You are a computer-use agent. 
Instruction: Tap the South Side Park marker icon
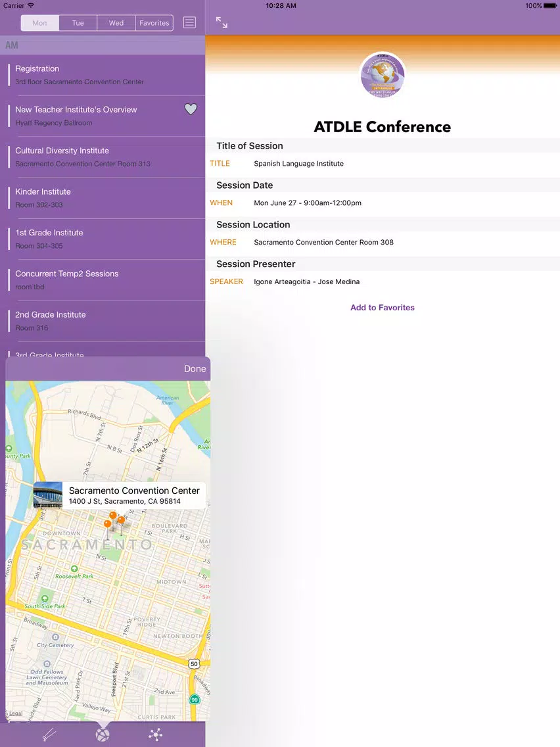click(45, 598)
